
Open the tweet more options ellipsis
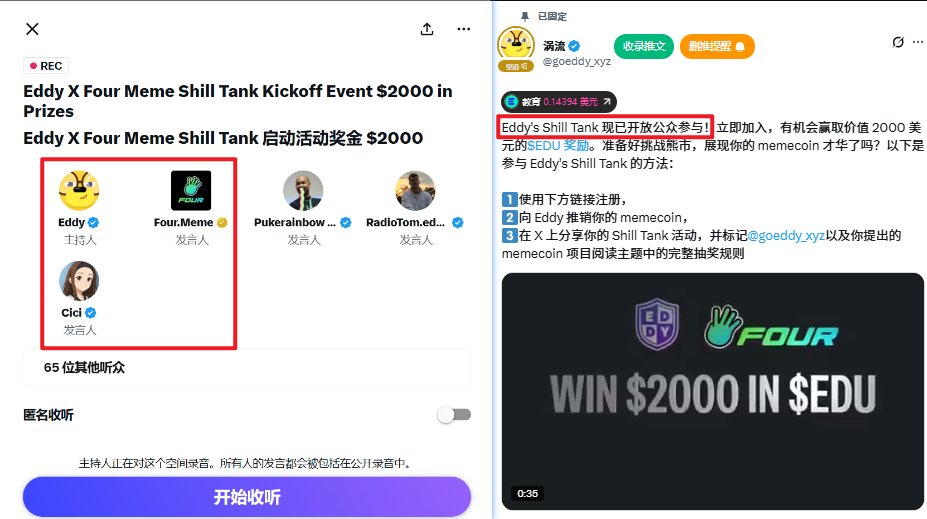point(918,42)
